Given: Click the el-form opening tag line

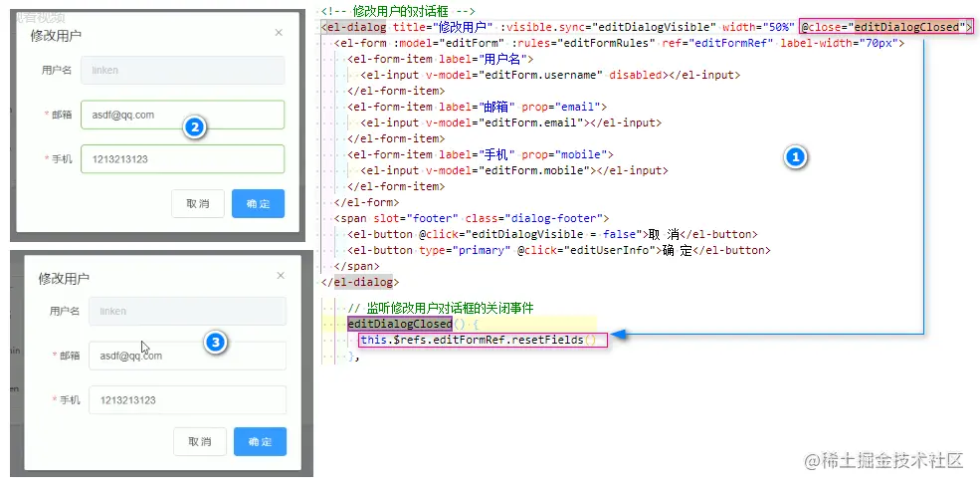Looking at the screenshot, I should [620, 43].
